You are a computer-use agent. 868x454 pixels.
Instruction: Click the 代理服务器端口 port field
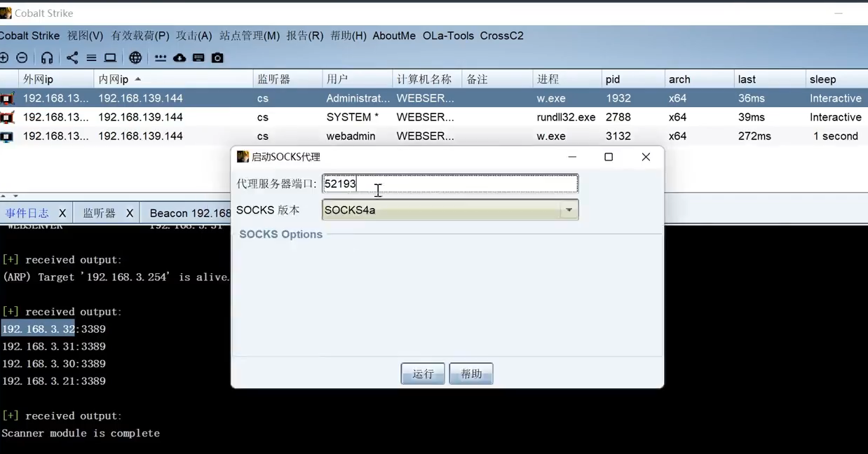pos(450,184)
